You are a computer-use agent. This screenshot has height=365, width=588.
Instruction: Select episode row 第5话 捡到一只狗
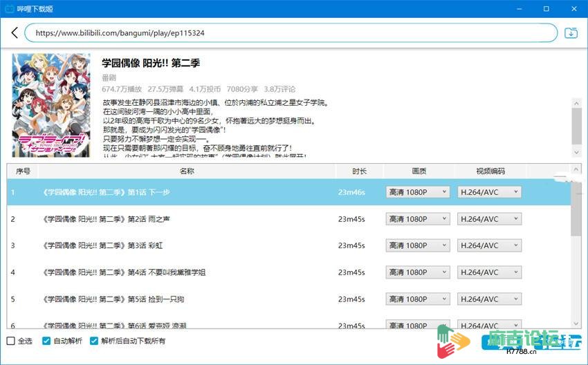click(x=288, y=299)
